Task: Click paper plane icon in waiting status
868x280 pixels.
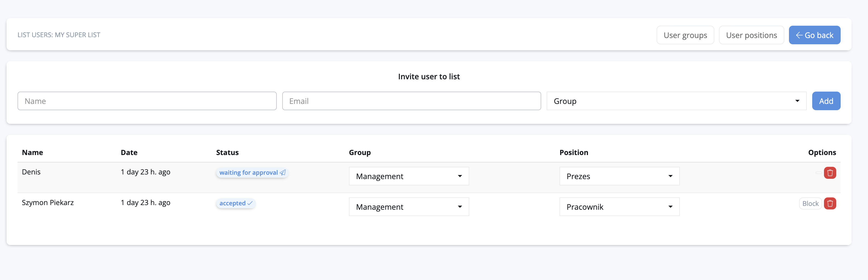Action: pos(283,173)
